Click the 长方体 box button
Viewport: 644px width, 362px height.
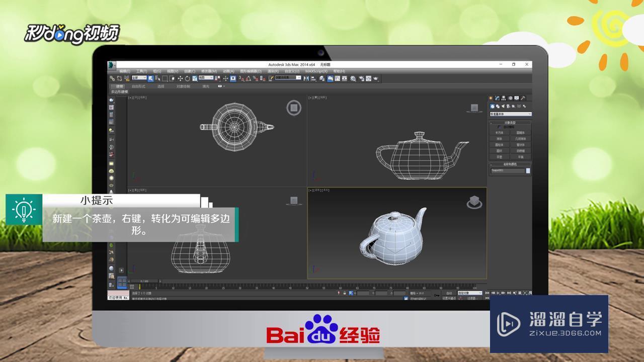pos(500,133)
